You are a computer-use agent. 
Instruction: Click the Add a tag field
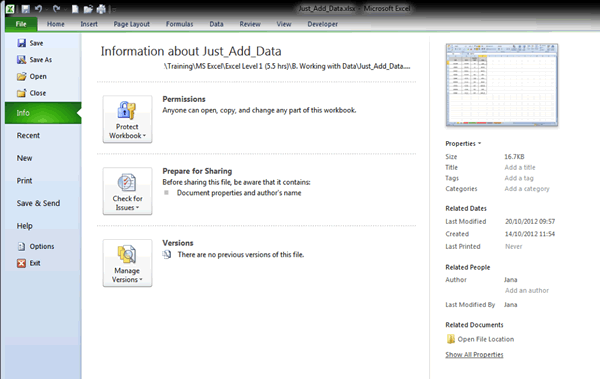[x=519, y=178]
